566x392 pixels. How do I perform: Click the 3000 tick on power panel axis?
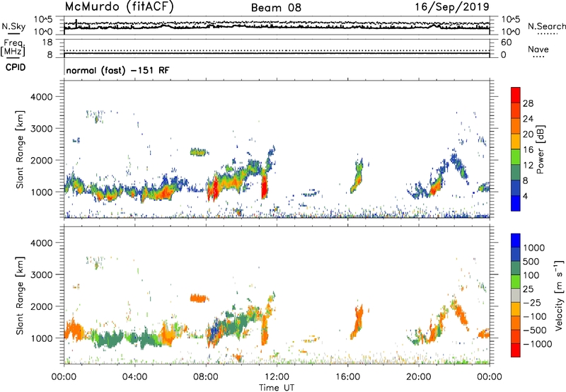pyautogui.click(x=41, y=129)
